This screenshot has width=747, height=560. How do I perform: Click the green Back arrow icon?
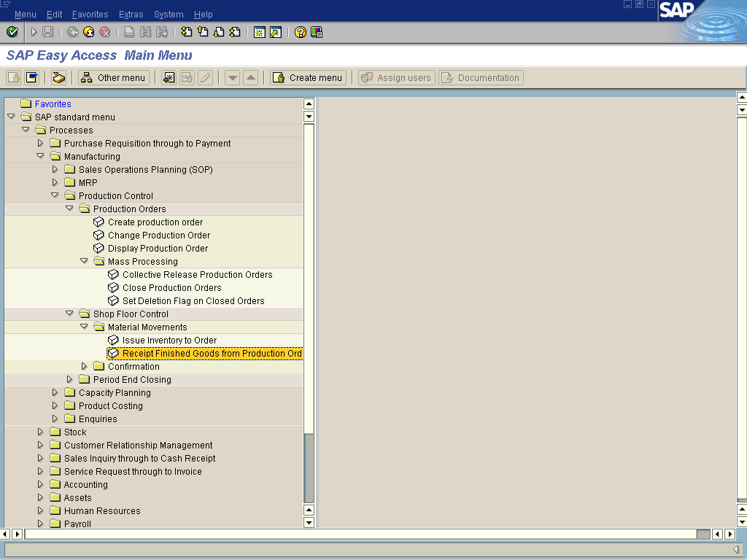click(x=73, y=32)
